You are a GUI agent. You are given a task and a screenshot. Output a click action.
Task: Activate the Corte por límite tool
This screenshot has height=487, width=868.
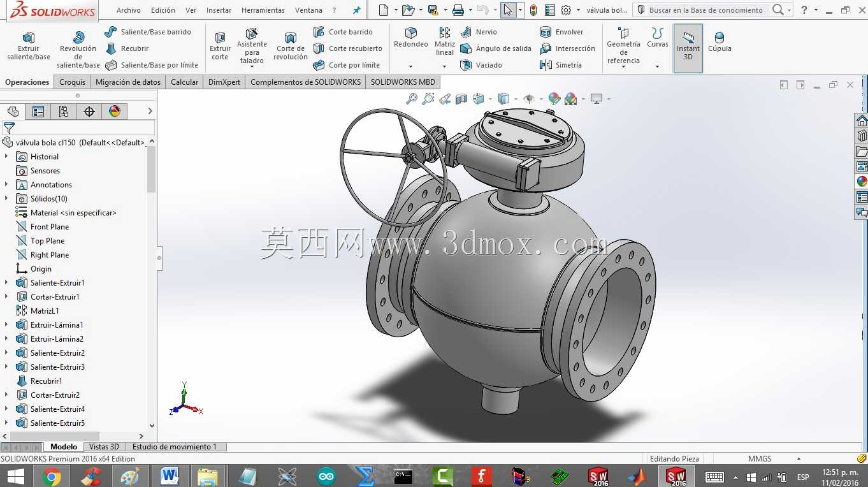[x=347, y=65]
